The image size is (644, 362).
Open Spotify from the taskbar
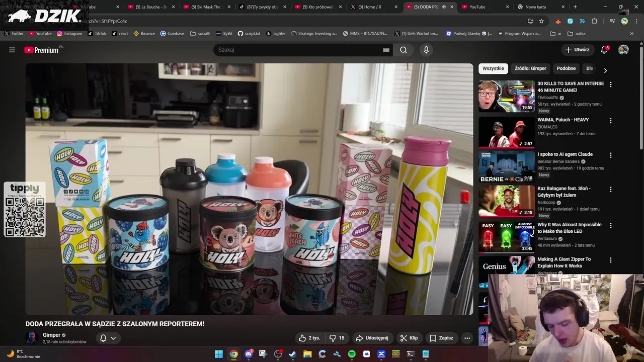(352, 354)
